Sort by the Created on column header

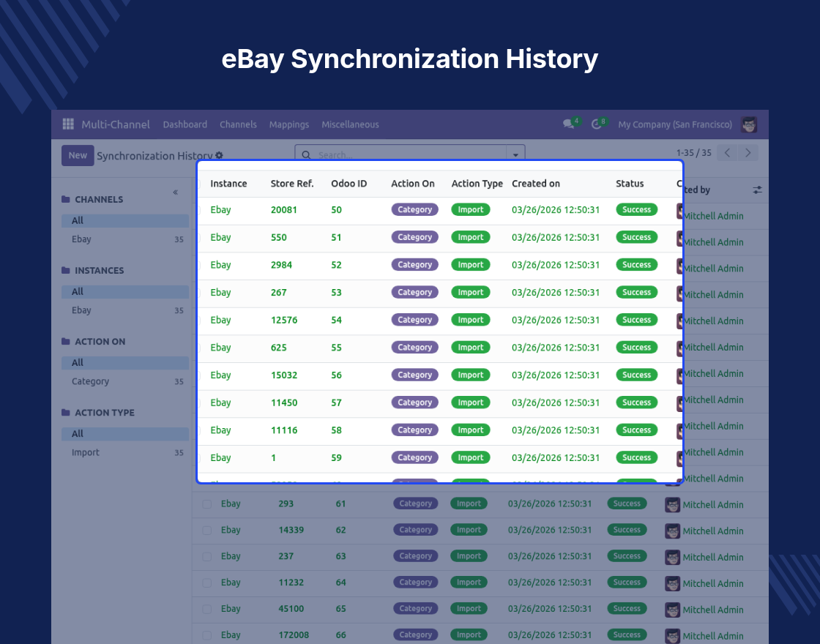(535, 184)
